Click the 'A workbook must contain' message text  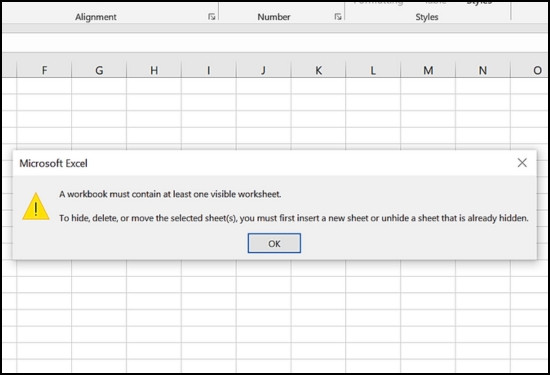tap(170, 194)
